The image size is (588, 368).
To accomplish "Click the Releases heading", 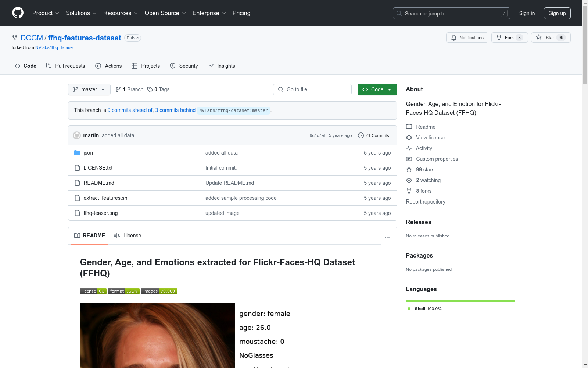I will [x=419, y=222].
